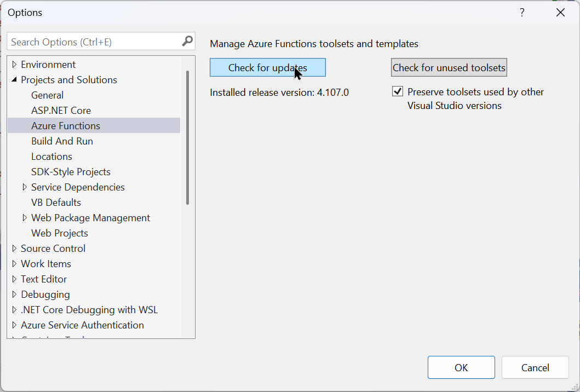Select Web Package Management label
This screenshot has width=580, height=392.
[90, 218]
